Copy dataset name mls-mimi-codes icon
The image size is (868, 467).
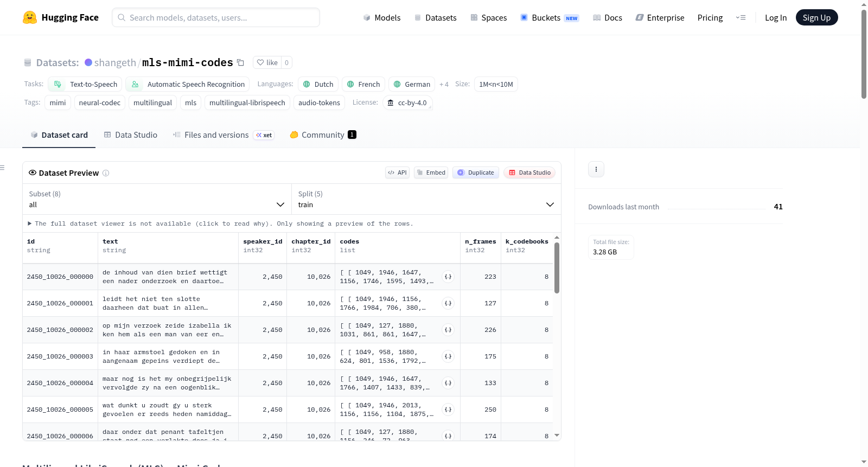pos(240,62)
